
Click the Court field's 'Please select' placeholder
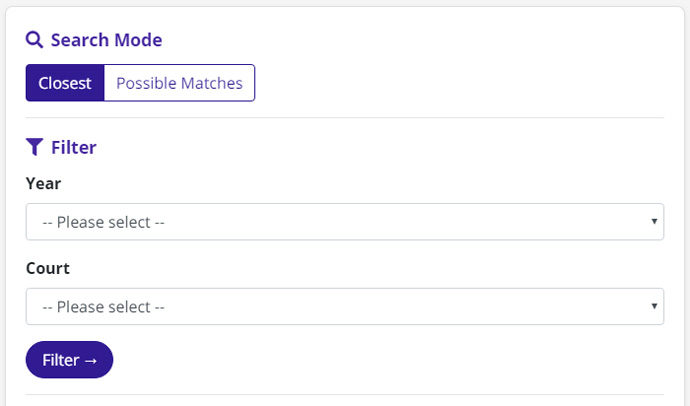coord(103,307)
